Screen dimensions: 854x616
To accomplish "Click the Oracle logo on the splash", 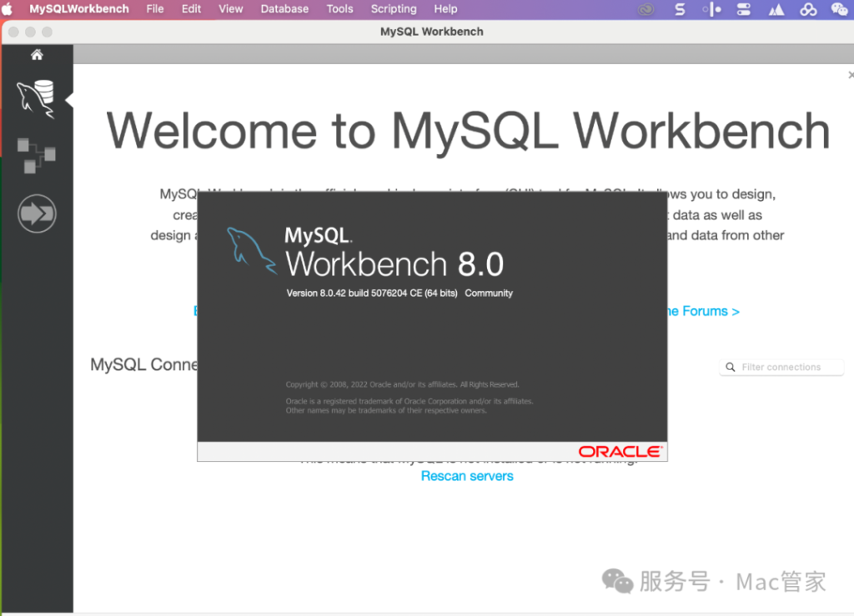I will [x=620, y=452].
